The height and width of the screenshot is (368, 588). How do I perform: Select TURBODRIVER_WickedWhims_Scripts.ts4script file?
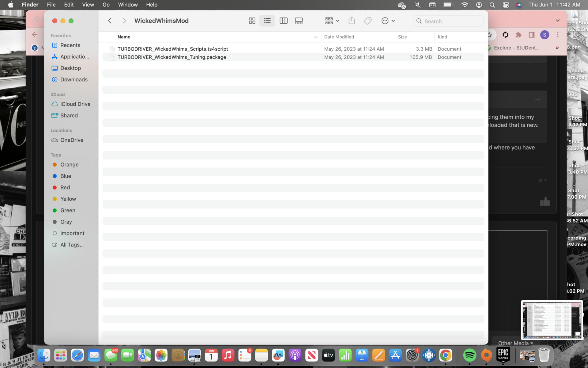point(293,49)
